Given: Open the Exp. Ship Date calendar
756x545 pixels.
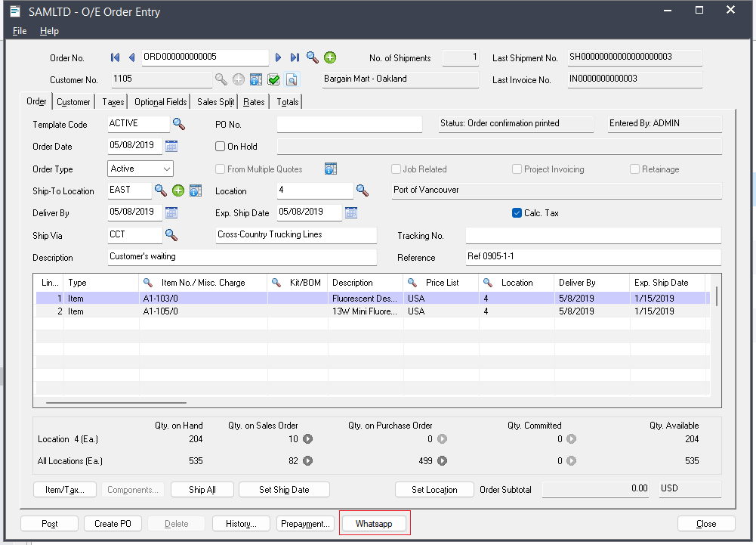Looking at the screenshot, I should tap(351, 212).
